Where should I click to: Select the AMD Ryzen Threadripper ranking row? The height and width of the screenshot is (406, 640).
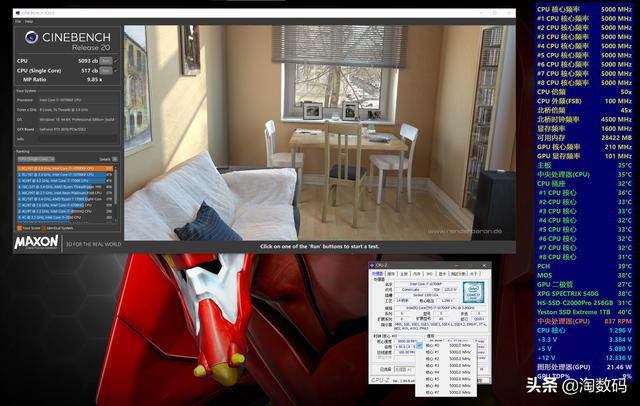click(x=65, y=186)
